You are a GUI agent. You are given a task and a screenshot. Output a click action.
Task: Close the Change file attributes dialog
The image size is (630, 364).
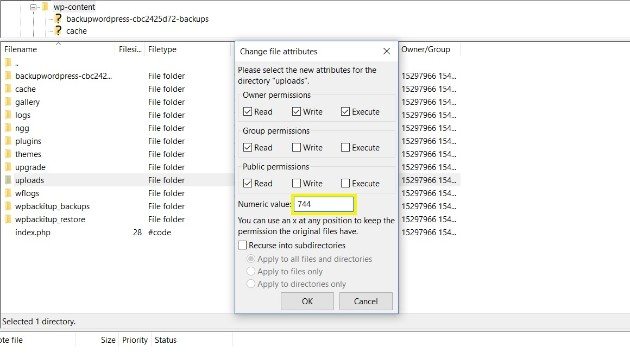(x=387, y=51)
